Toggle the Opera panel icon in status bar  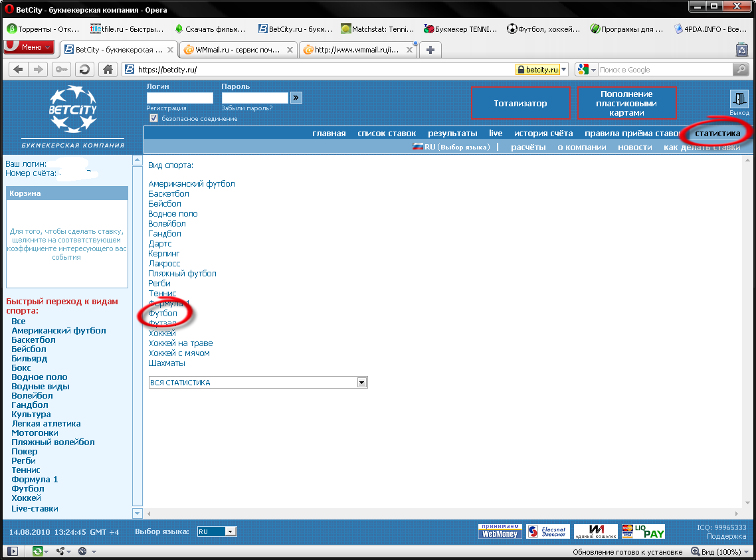tap(13, 551)
